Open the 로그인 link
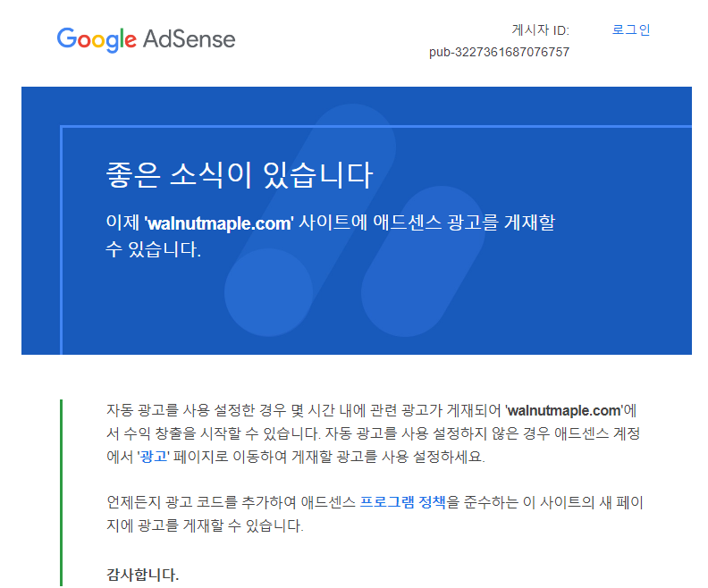 (631, 29)
